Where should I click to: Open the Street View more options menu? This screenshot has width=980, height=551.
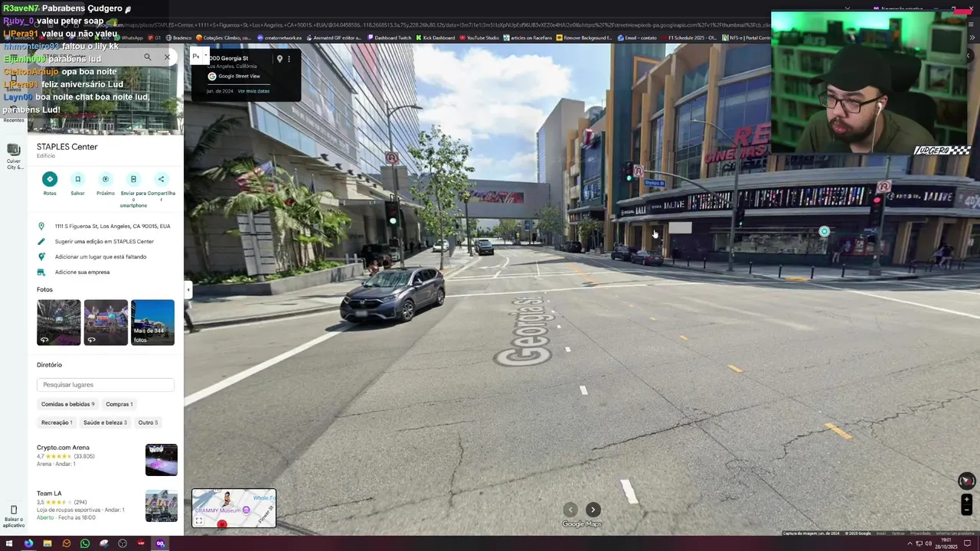pyautogui.click(x=289, y=59)
